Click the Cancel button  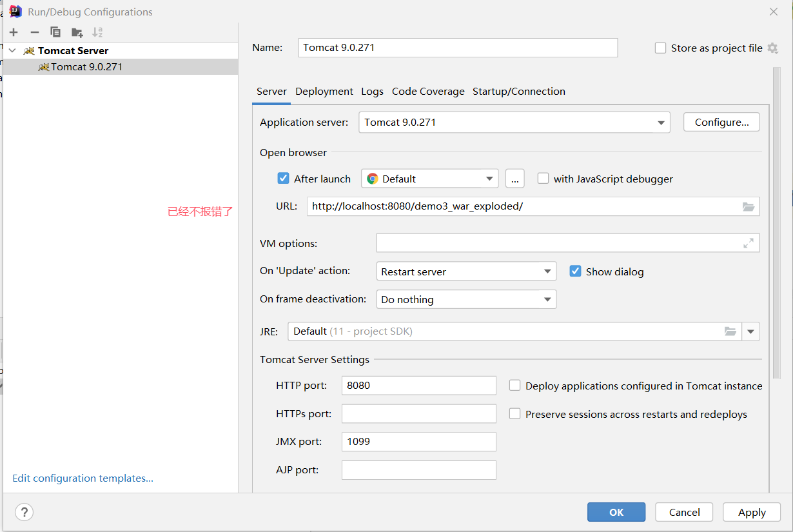tap(684, 512)
